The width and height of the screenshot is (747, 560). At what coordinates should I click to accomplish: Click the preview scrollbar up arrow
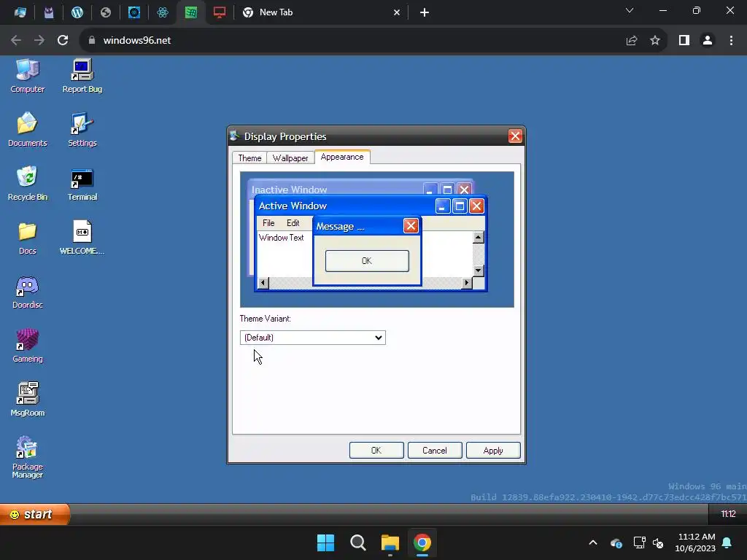(479, 237)
